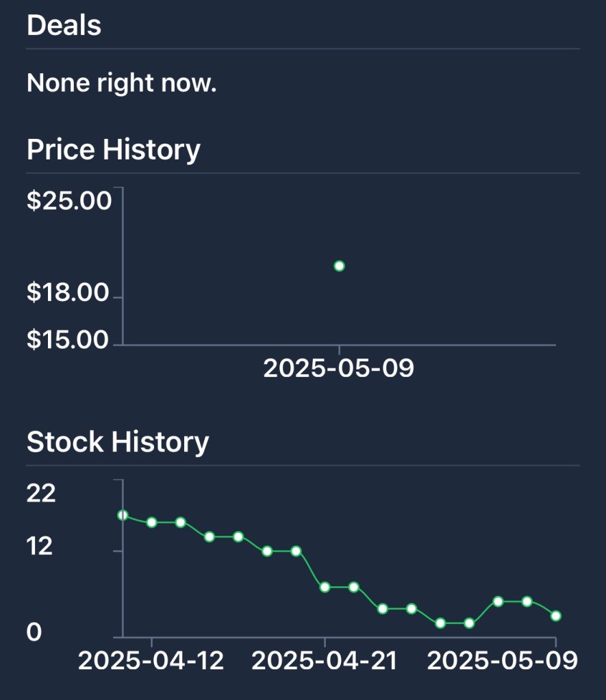
Task: Click Stock History point above the 2025-04-12 tick
Action: [x=152, y=522]
